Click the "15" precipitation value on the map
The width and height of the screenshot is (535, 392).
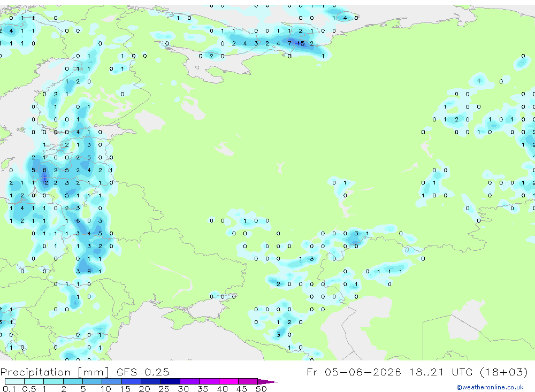pos(301,43)
